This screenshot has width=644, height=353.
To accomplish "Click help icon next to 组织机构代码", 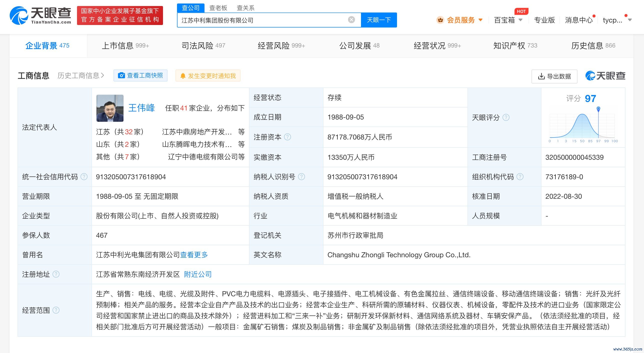I will [520, 177].
